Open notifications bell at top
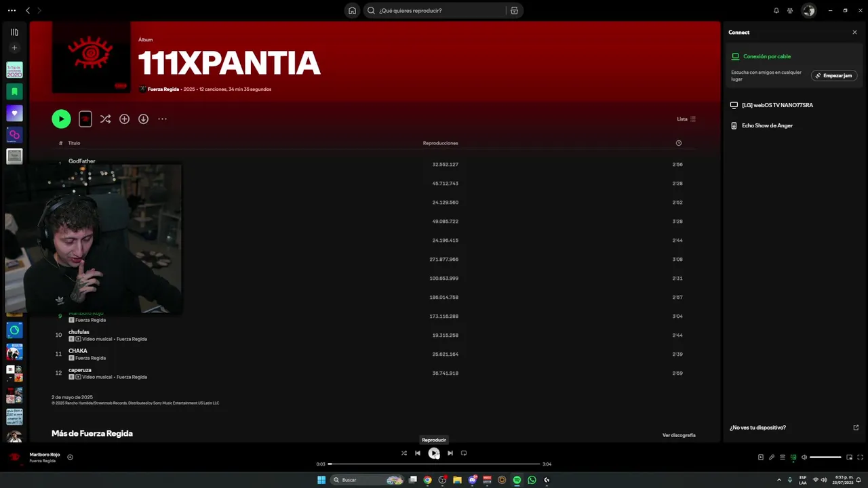 (776, 10)
